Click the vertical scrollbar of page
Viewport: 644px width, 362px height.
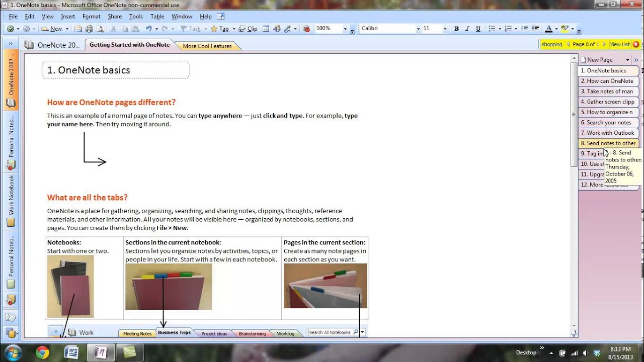pos(574,191)
